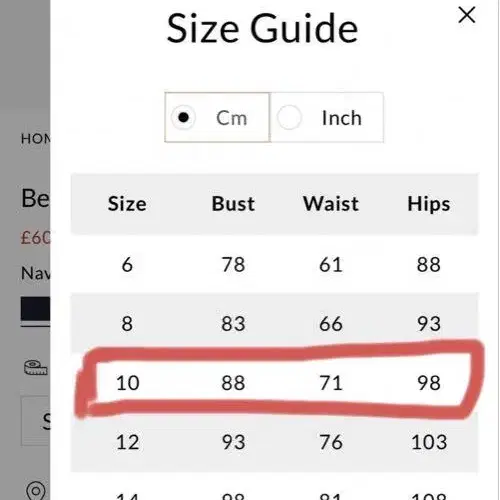Click the location pin icon

click(36, 490)
